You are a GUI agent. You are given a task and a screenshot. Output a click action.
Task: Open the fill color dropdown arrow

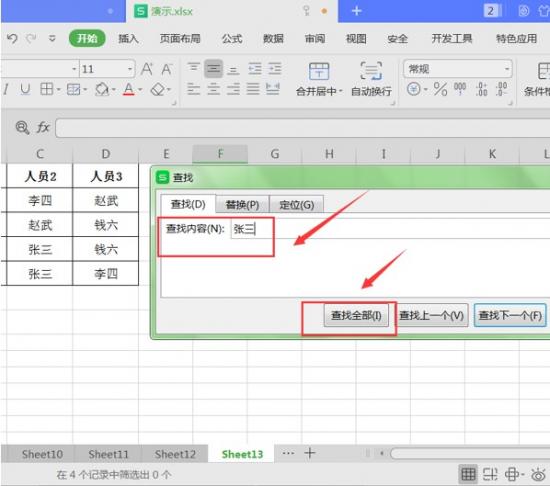coord(114,90)
